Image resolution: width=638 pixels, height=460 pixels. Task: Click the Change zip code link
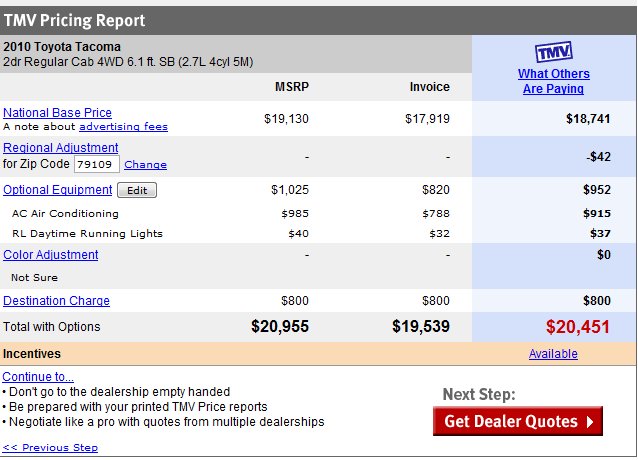coord(145,165)
